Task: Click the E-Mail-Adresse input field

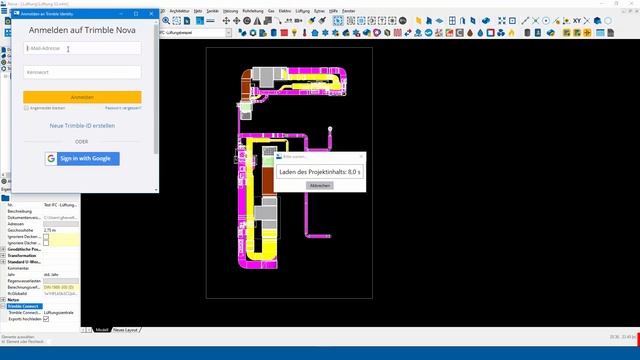Action: pyautogui.click(x=82, y=48)
